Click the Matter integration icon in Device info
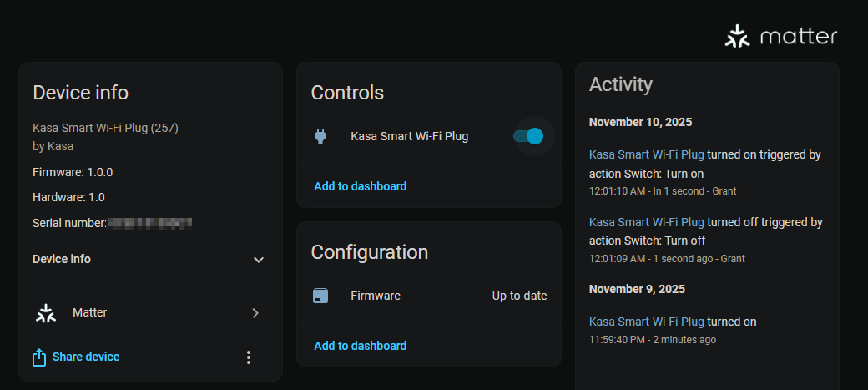This screenshot has height=390, width=868. point(46,313)
